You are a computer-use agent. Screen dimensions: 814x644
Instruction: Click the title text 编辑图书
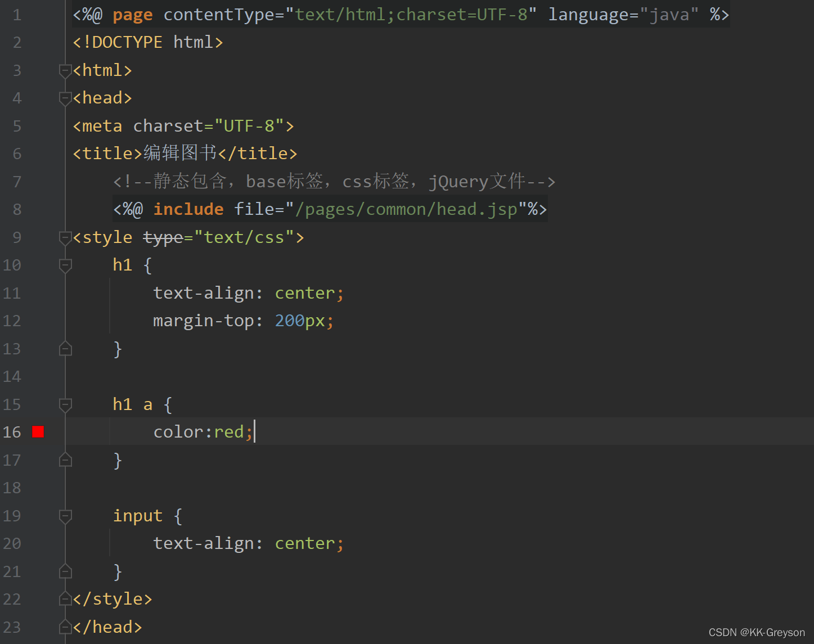coord(180,153)
